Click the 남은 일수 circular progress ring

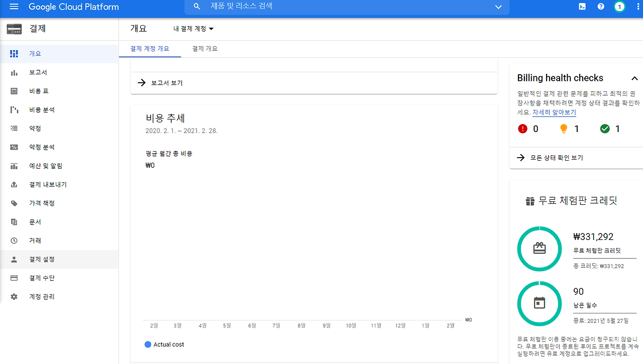point(540,303)
